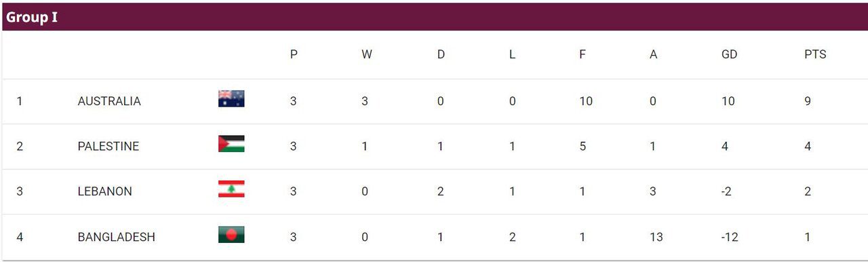Click the F column header
This screenshot has width=868, height=262.
[x=583, y=54]
